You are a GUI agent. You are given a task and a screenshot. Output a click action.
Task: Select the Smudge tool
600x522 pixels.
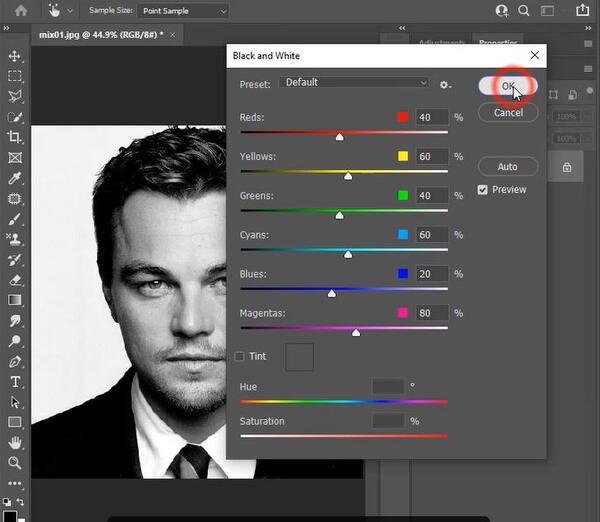point(15,321)
